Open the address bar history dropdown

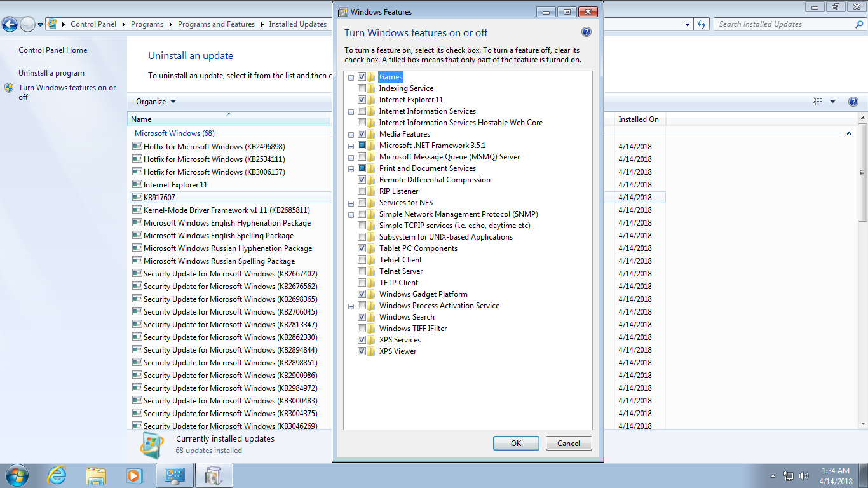click(x=688, y=24)
